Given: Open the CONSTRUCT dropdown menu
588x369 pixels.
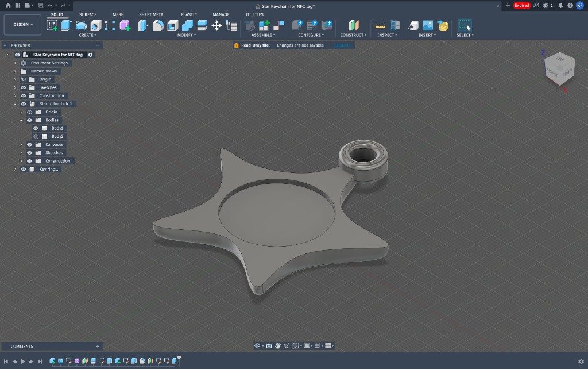Looking at the screenshot, I should [353, 35].
